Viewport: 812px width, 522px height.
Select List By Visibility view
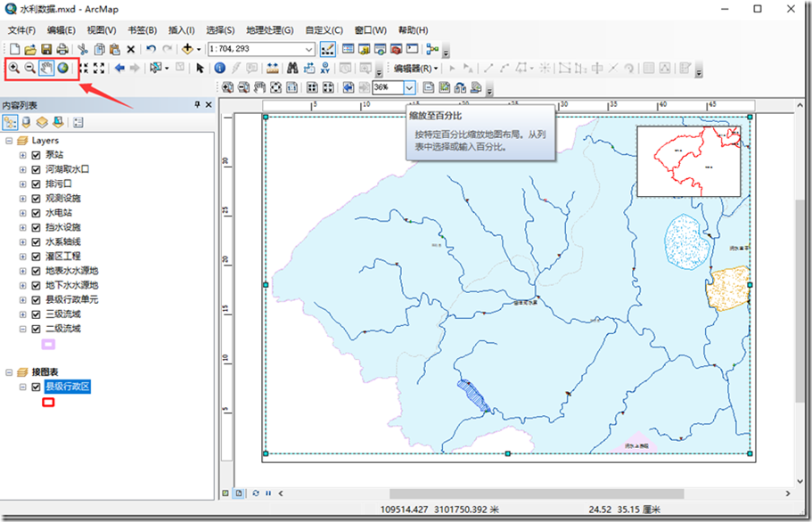pos(42,123)
